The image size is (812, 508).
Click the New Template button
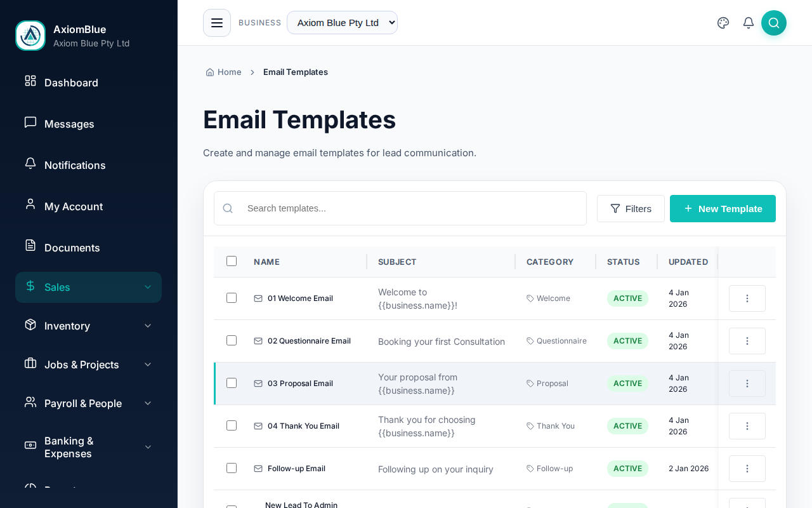723,208
